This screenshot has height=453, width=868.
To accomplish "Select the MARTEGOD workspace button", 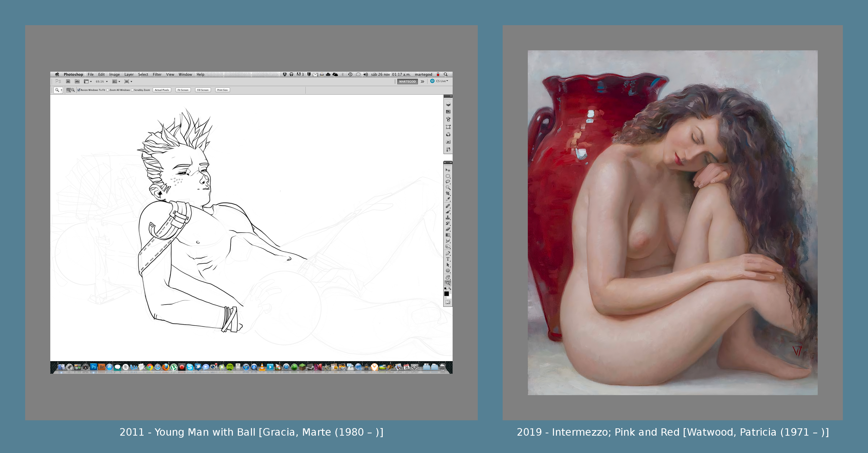I will click(x=407, y=82).
